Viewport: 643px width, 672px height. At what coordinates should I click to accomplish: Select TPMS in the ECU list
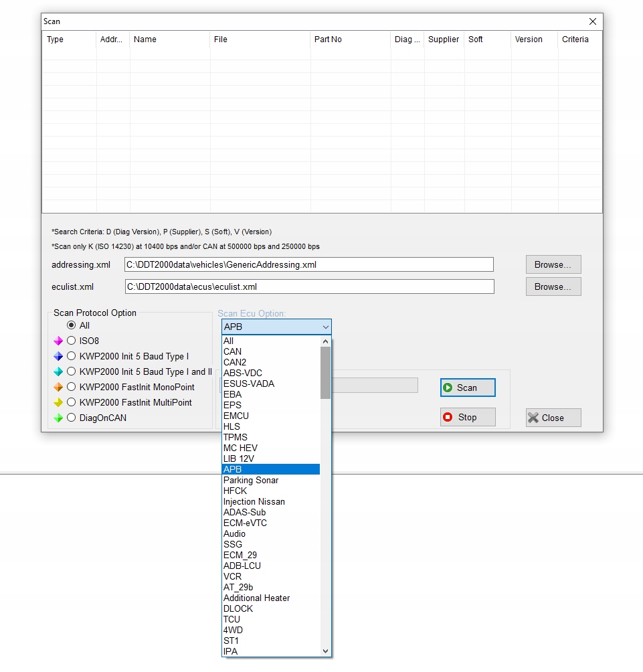coord(271,438)
